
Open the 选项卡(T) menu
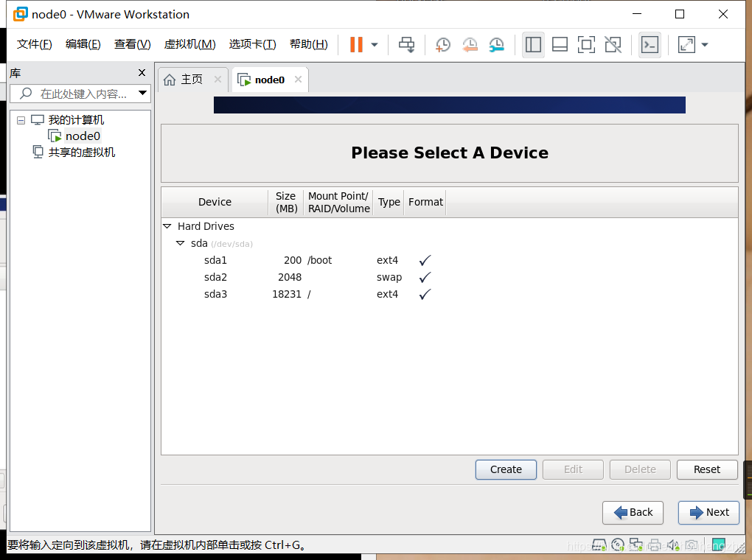(x=252, y=44)
